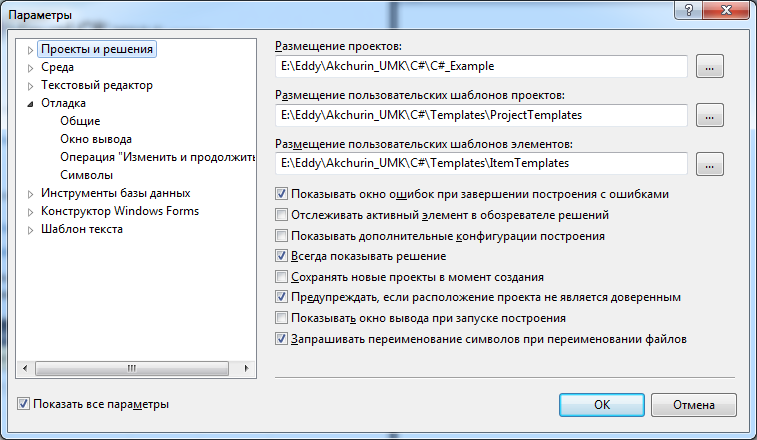Expand 'Инструменты базы данных' node
The image size is (757, 440).
pyautogui.click(x=30, y=194)
